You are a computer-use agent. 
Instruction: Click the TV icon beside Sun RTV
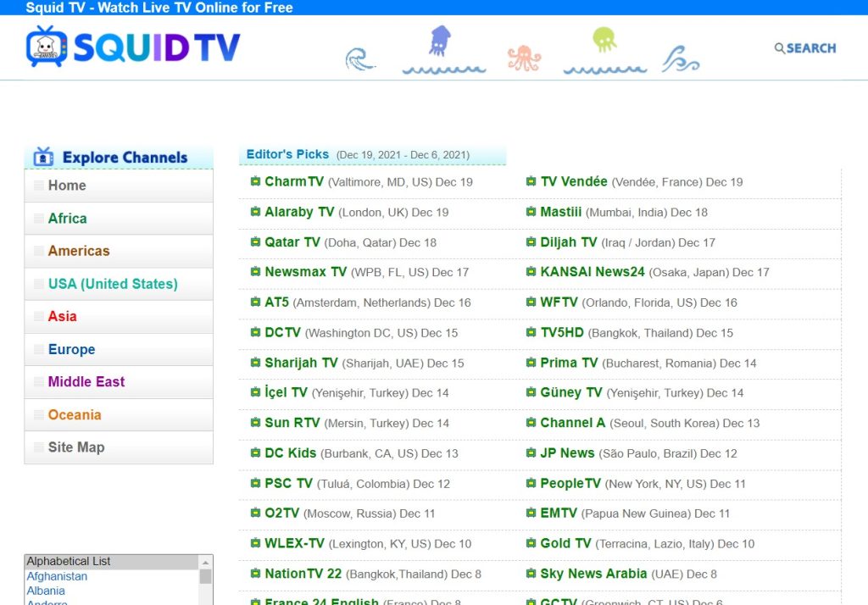pos(255,422)
